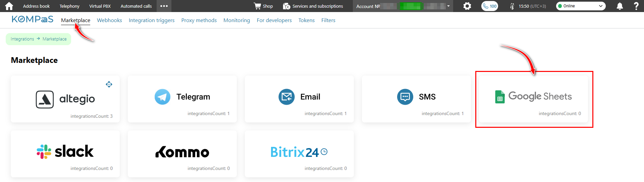Click the SMS card title

pyautogui.click(x=427, y=97)
